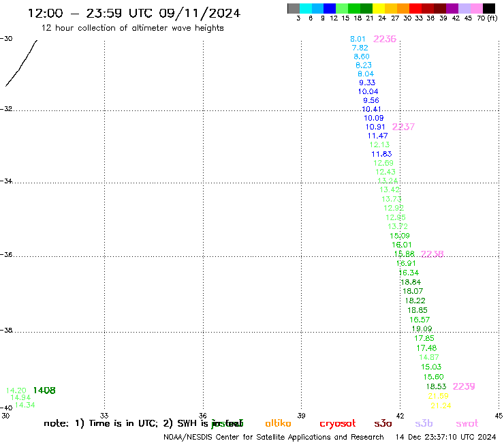504x443 pixels.
Task: Click the wave height value 12.69
Action: 383,163
